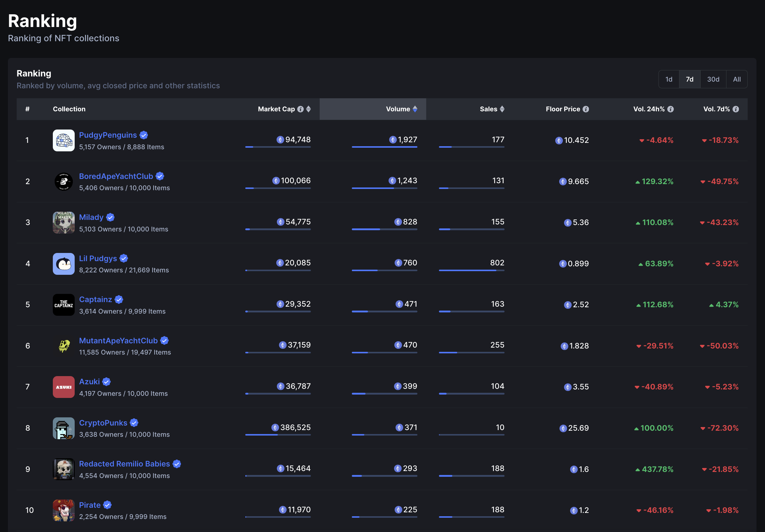Viewport: 765px width, 532px height.
Task: Click the Vol. 24h% info icon
Action: click(671, 109)
